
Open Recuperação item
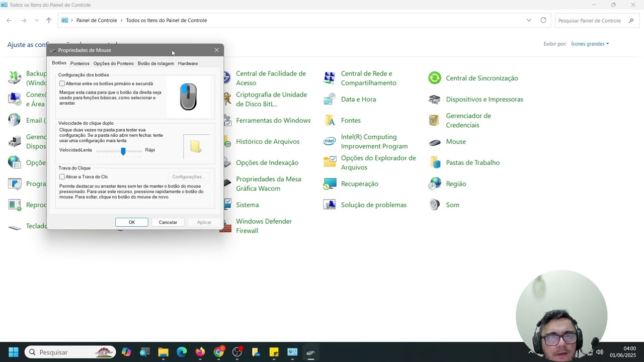click(x=359, y=184)
